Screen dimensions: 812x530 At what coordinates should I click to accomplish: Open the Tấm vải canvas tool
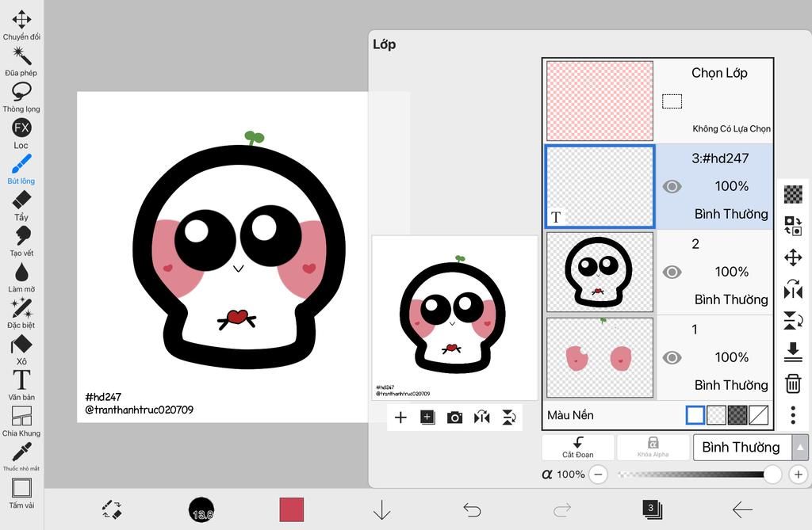tap(21, 494)
